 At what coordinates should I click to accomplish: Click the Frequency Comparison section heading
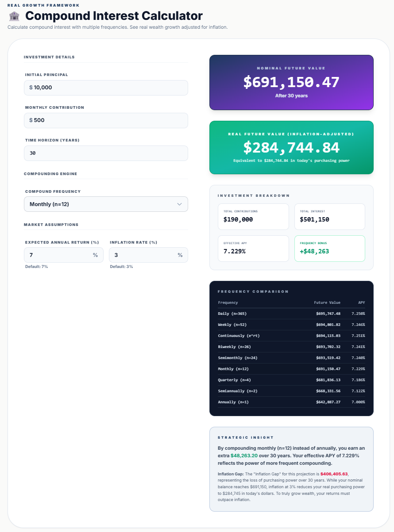pyautogui.click(x=253, y=291)
